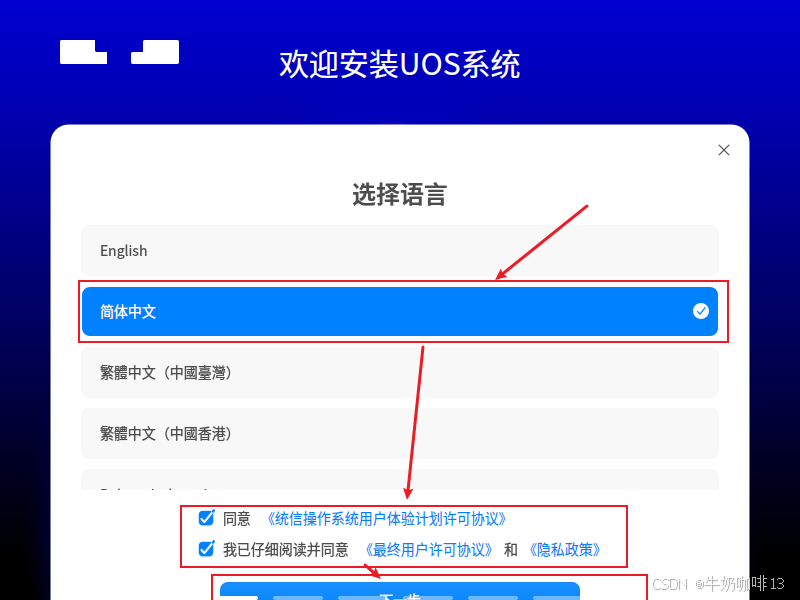Image resolution: width=800 pixels, height=600 pixels.
Task: Choose 繁體中文（中國香港）language
Action: [399, 434]
